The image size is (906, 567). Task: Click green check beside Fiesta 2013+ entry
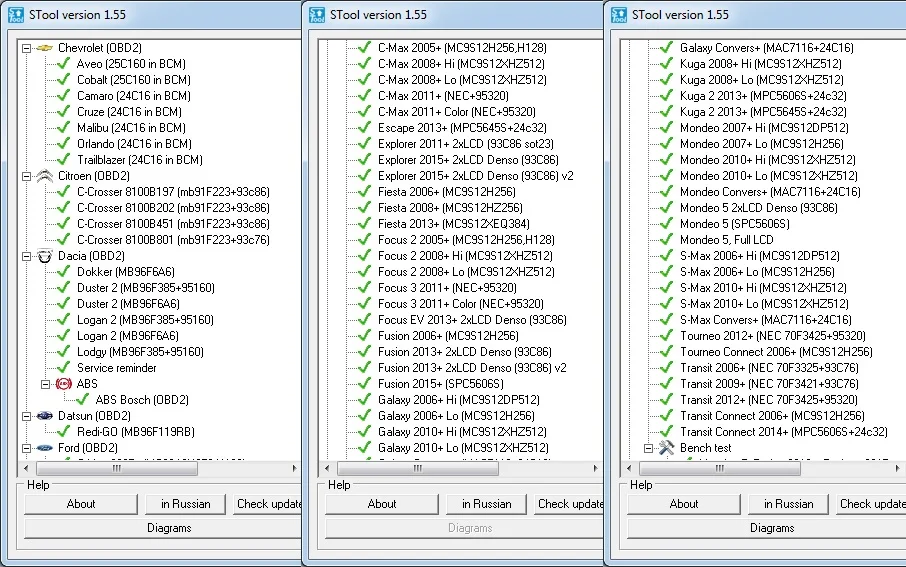coord(364,224)
